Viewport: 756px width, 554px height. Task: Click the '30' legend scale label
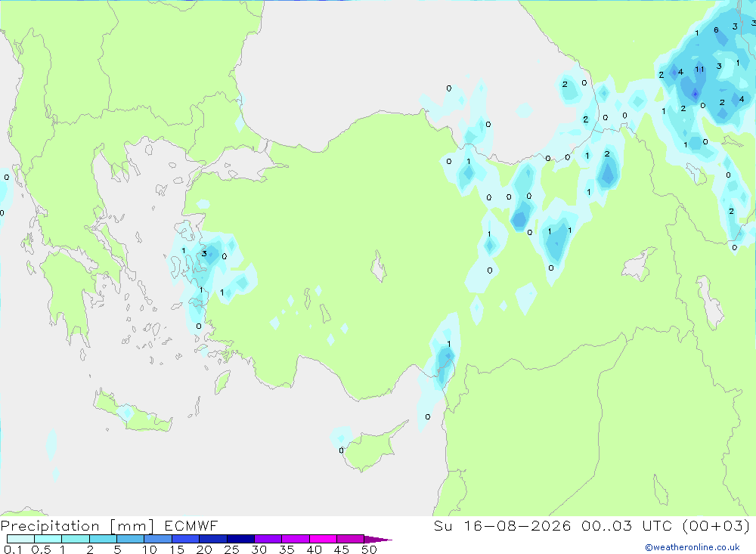[259, 549]
